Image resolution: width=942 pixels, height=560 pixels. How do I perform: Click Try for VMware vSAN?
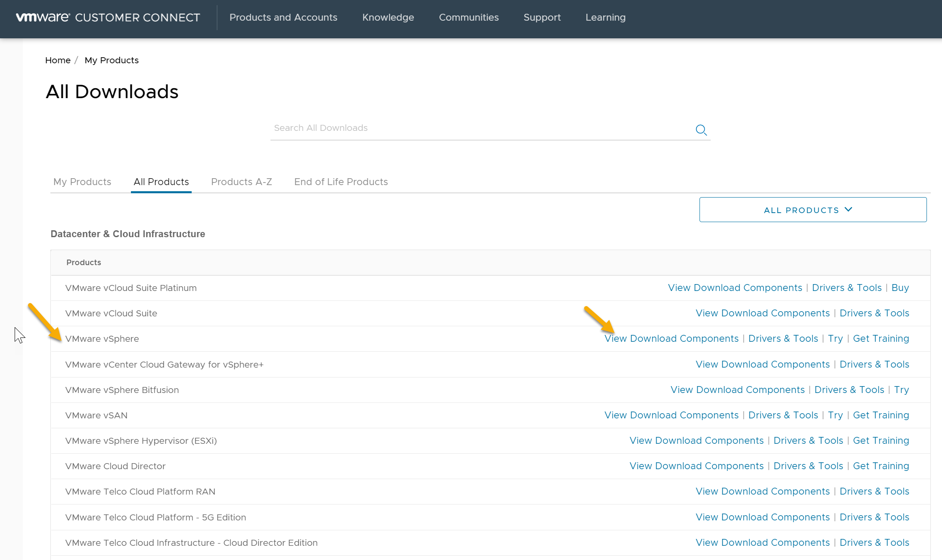(835, 415)
